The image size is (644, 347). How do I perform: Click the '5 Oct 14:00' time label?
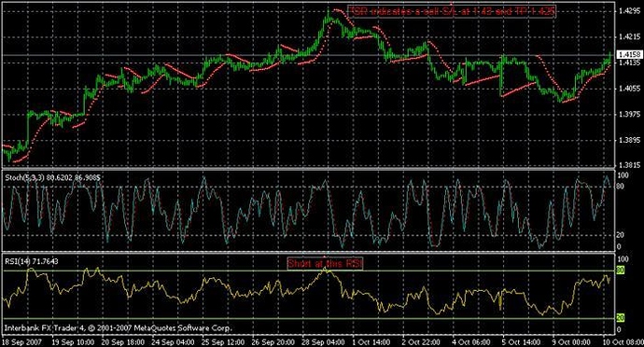coord(522,341)
